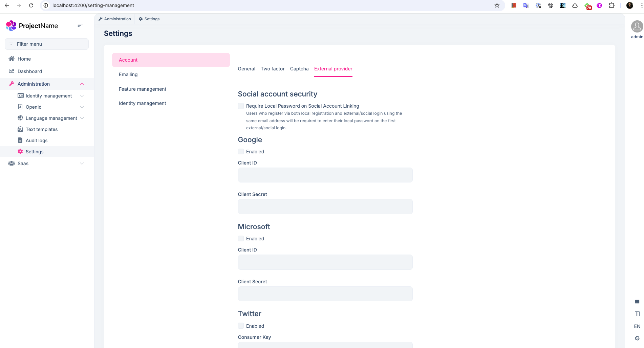Click the Microsoft Client ID input field
This screenshot has width=644, height=348.
(x=325, y=262)
